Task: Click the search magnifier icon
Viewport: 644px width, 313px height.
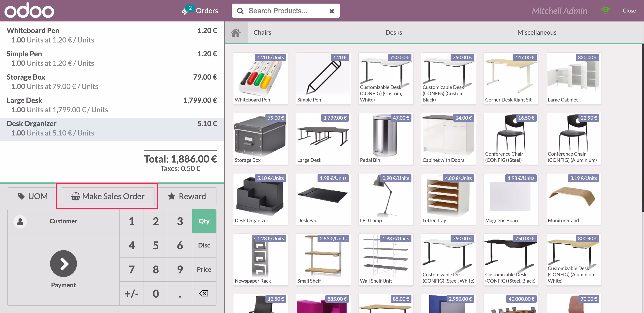Action: point(240,11)
